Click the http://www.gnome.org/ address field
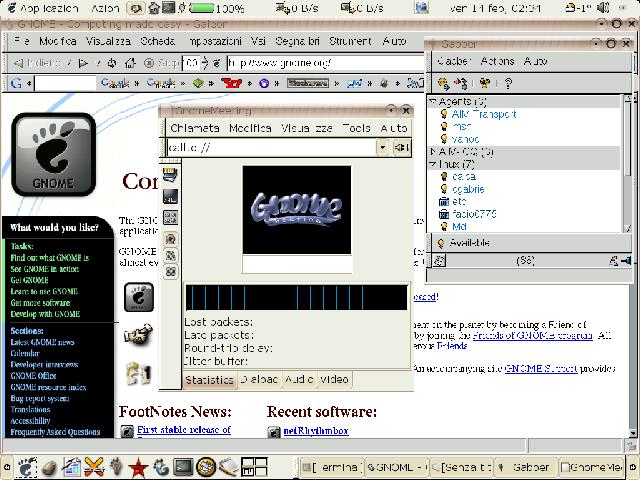The image size is (640, 480). pyautogui.click(x=325, y=63)
